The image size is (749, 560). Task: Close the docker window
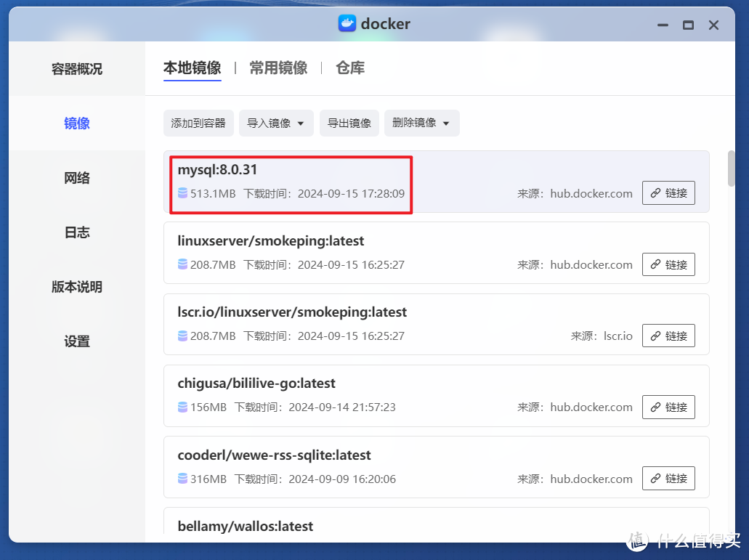[713, 25]
